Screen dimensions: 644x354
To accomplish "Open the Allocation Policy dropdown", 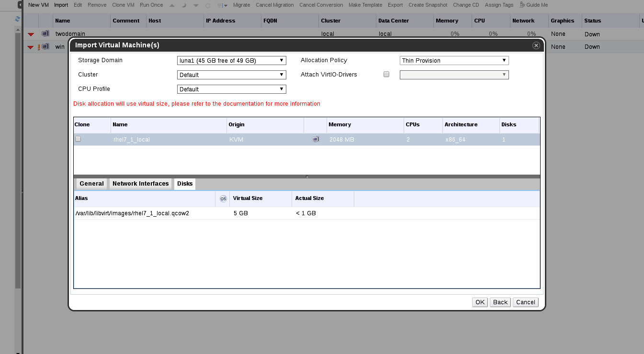I will pyautogui.click(x=454, y=61).
